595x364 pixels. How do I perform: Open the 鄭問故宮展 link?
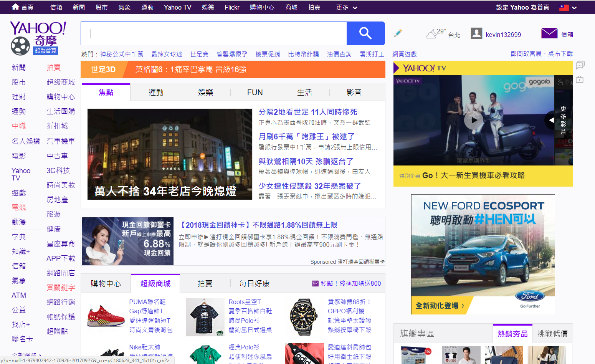tap(526, 54)
